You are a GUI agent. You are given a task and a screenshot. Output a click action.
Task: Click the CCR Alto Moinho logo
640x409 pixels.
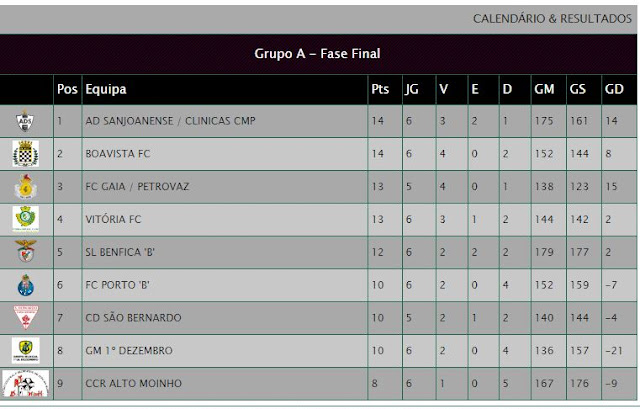pos(26,383)
